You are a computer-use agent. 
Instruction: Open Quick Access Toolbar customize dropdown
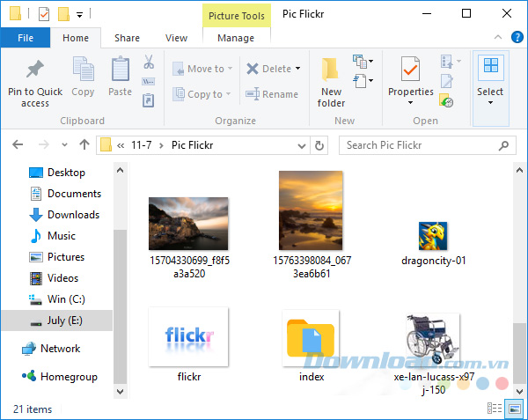tap(80, 14)
